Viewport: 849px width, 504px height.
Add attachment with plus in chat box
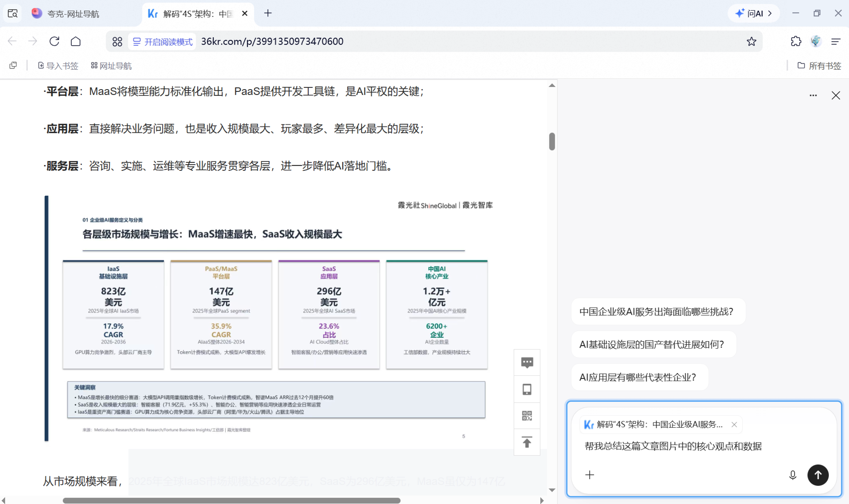(x=590, y=475)
